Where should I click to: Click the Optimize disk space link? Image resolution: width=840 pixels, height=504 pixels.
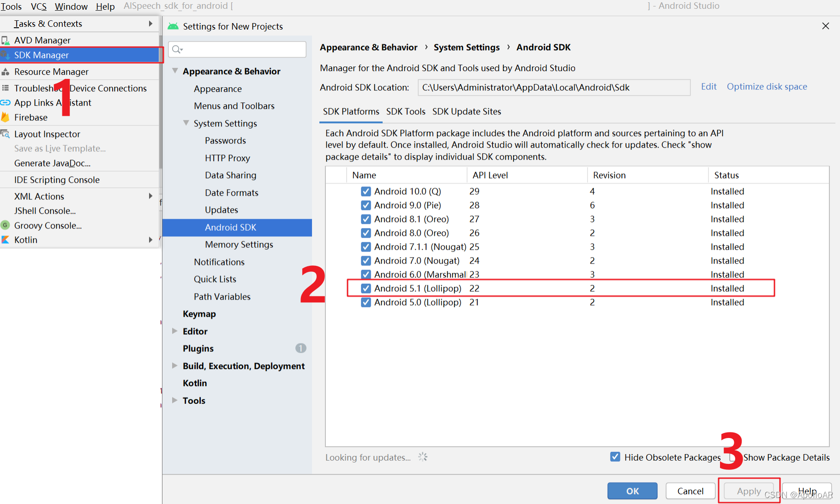tap(767, 87)
